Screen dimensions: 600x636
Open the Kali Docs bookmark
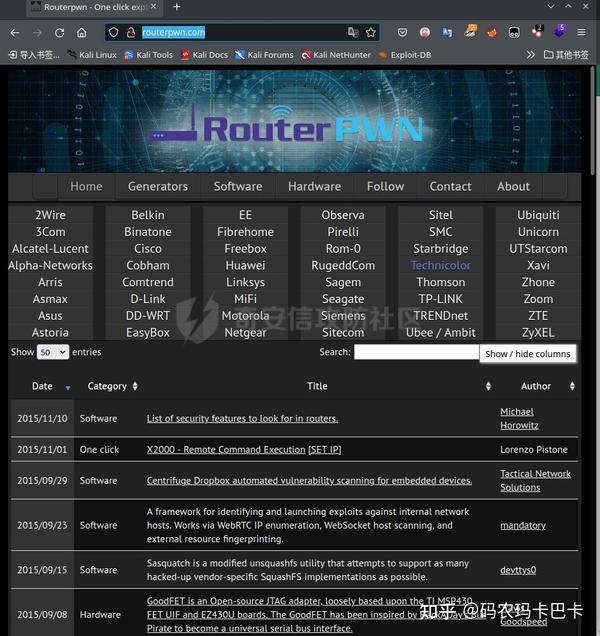click(204, 54)
